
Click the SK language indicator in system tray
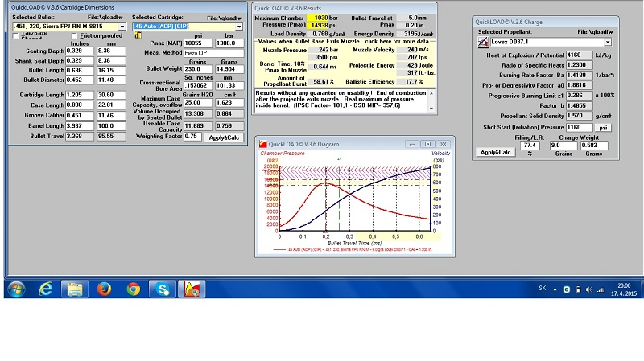(x=542, y=288)
